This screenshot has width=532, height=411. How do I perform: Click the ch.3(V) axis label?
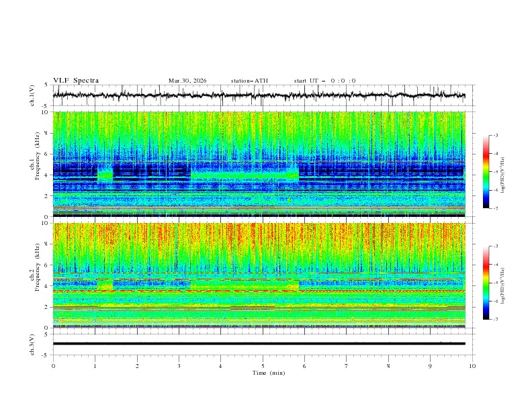point(32,345)
